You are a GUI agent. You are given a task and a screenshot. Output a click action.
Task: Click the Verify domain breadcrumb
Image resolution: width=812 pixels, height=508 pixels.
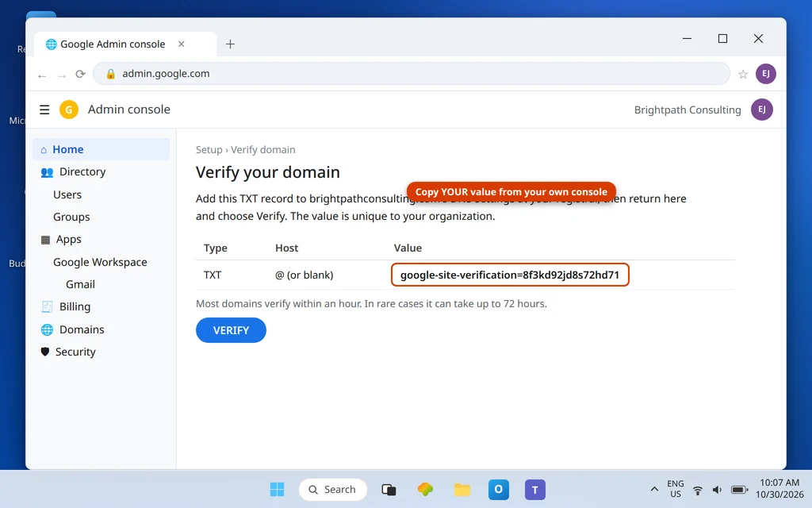pyautogui.click(x=263, y=149)
